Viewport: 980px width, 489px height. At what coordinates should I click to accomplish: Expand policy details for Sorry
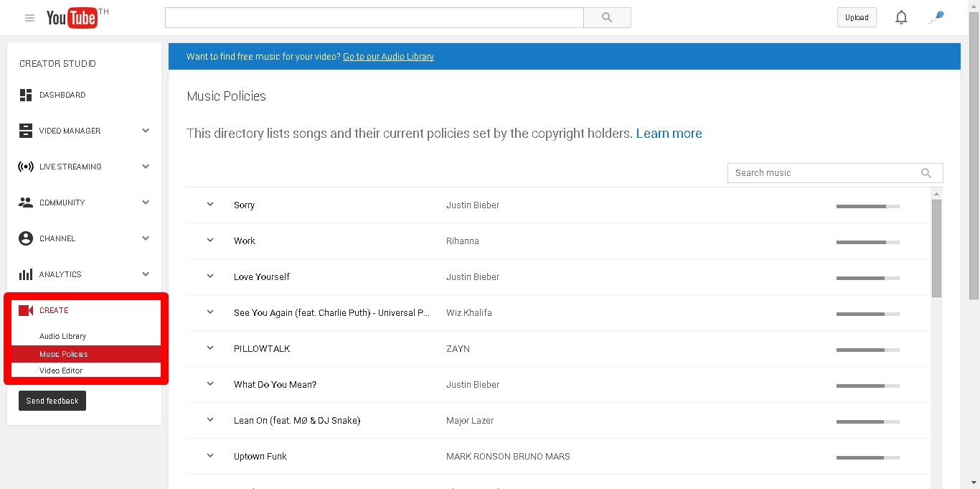pyautogui.click(x=210, y=205)
